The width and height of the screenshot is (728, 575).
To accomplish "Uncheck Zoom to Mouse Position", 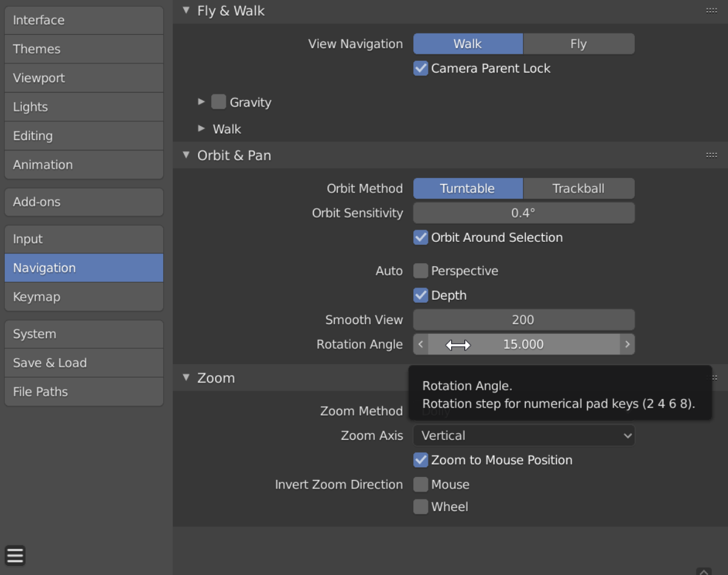I will click(x=421, y=460).
